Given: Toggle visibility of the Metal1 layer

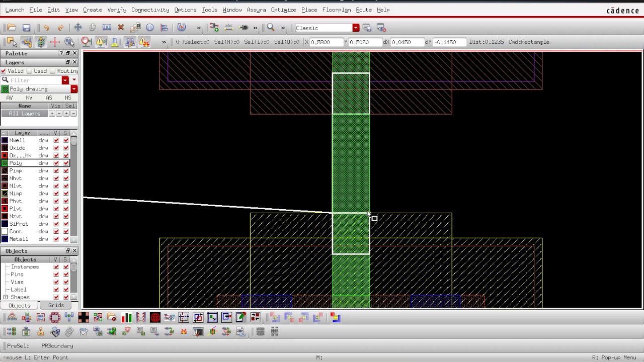Looking at the screenshot, I should 56,239.
